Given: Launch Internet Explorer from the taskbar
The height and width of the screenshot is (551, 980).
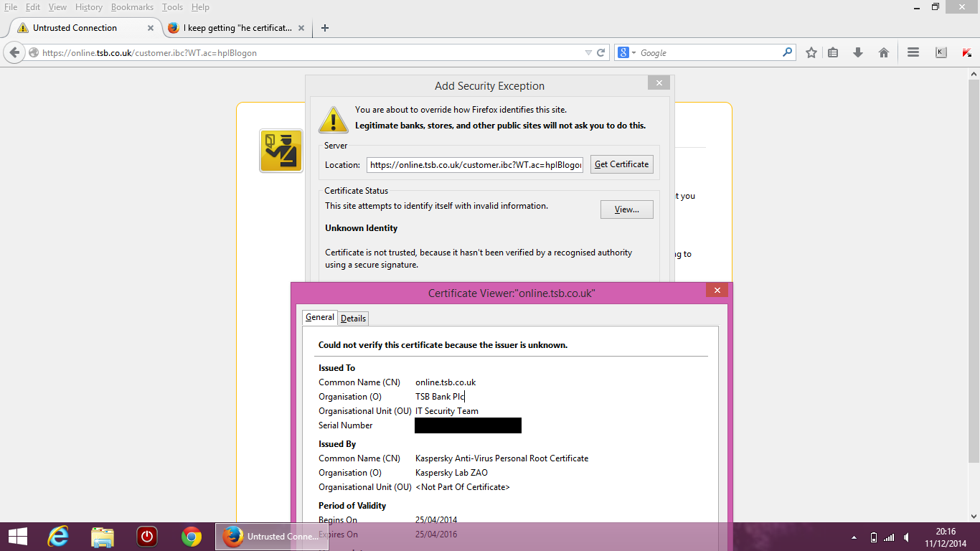Looking at the screenshot, I should point(58,537).
